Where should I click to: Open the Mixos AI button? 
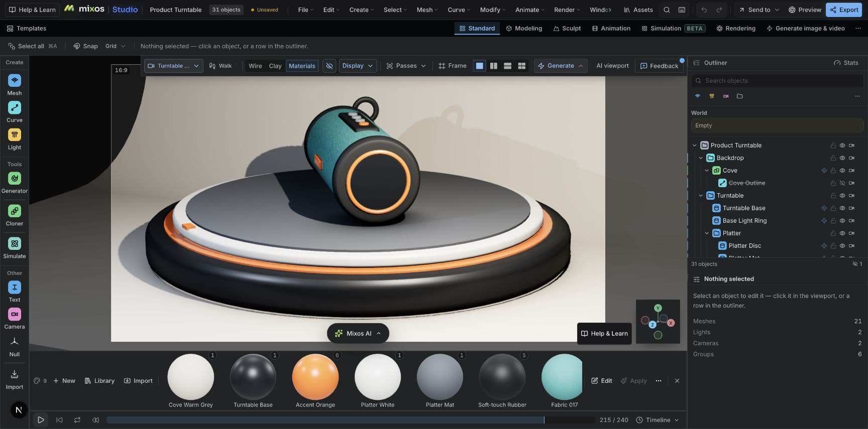pyautogui.click(x=358, y=333)
